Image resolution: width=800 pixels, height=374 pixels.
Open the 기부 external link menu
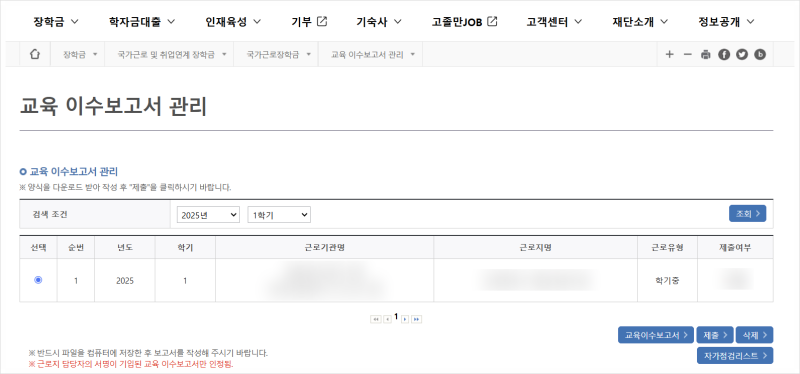point(309,21)
